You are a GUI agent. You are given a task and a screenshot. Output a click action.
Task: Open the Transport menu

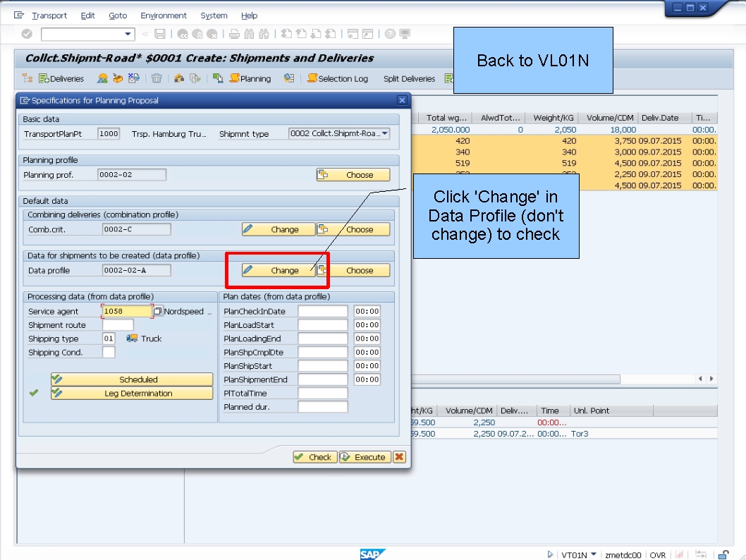[49, 16]
